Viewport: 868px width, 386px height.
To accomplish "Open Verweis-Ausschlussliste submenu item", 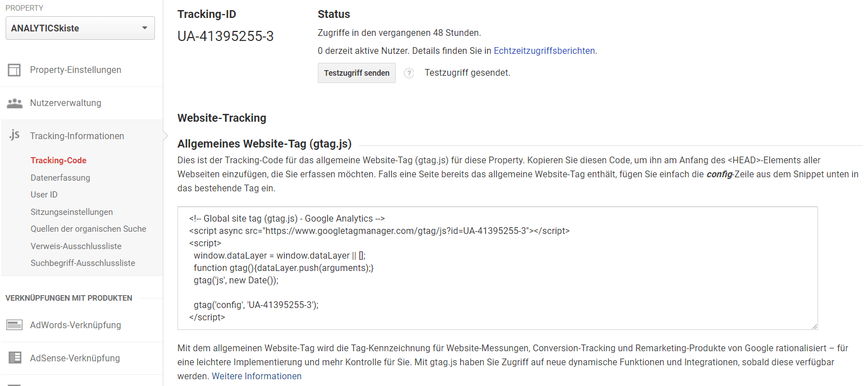I will pos(76,246).
